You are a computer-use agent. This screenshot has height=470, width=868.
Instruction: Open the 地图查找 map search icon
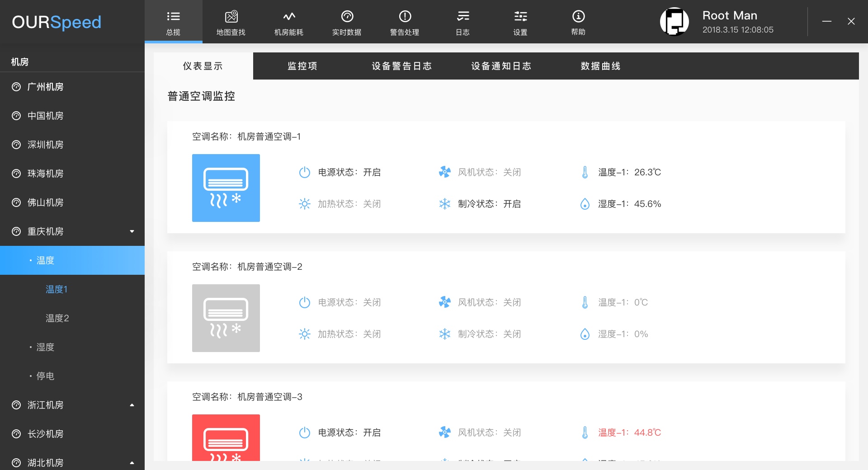pyautogui.click(x=231, y=17)
